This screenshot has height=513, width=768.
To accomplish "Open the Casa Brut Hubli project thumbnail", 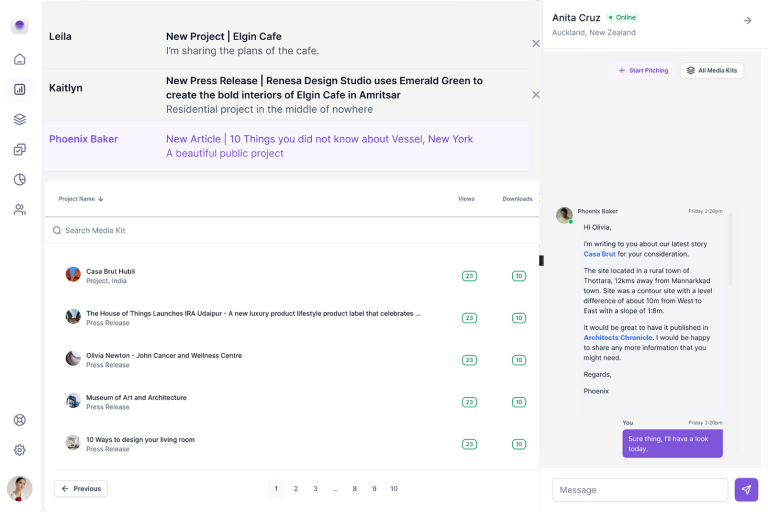I will [x=73, y=274].
